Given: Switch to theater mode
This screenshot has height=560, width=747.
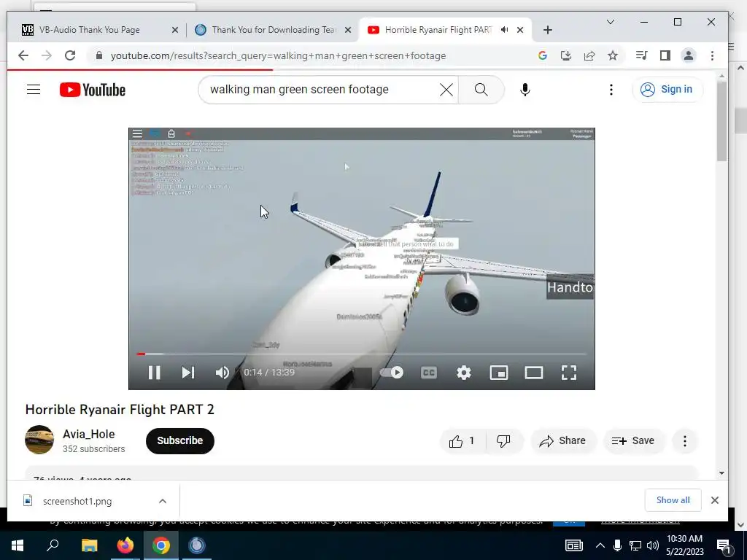Looking at the screenshot, I should pos(533,373).
